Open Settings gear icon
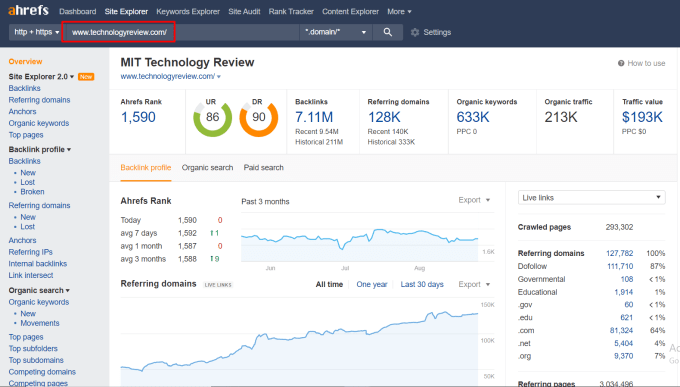Screen dimensions: 680x387 [x=415, y=32]
